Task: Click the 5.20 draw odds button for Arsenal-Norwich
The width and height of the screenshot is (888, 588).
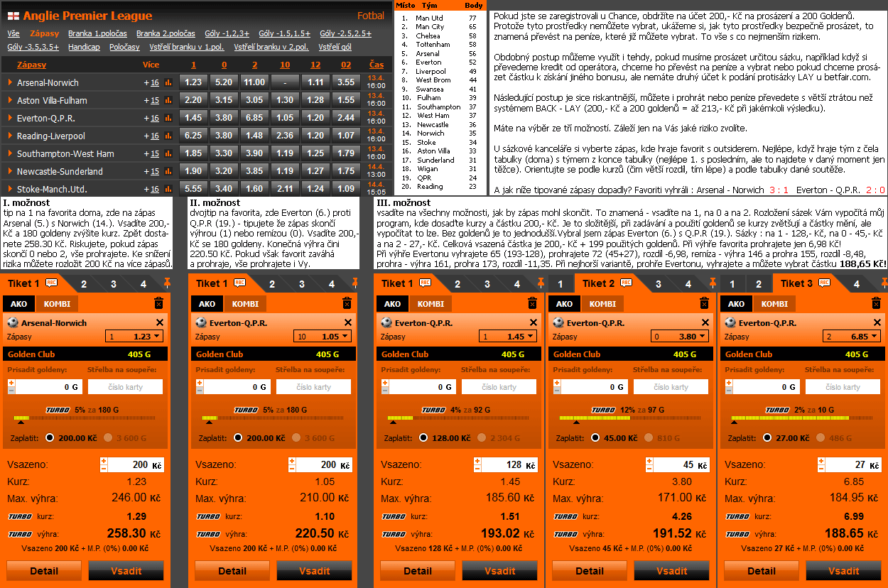Action: [224, 82]
